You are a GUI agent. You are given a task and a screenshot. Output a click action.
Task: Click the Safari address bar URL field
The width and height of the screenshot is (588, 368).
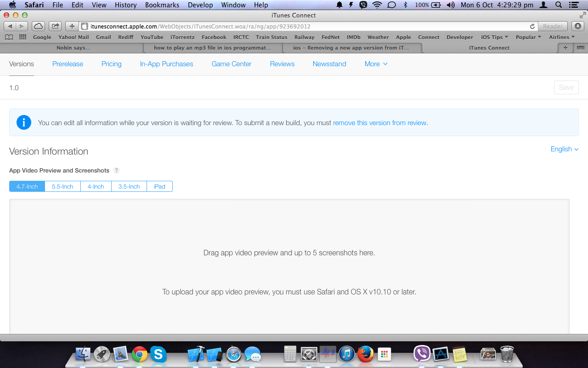(303, 26)
